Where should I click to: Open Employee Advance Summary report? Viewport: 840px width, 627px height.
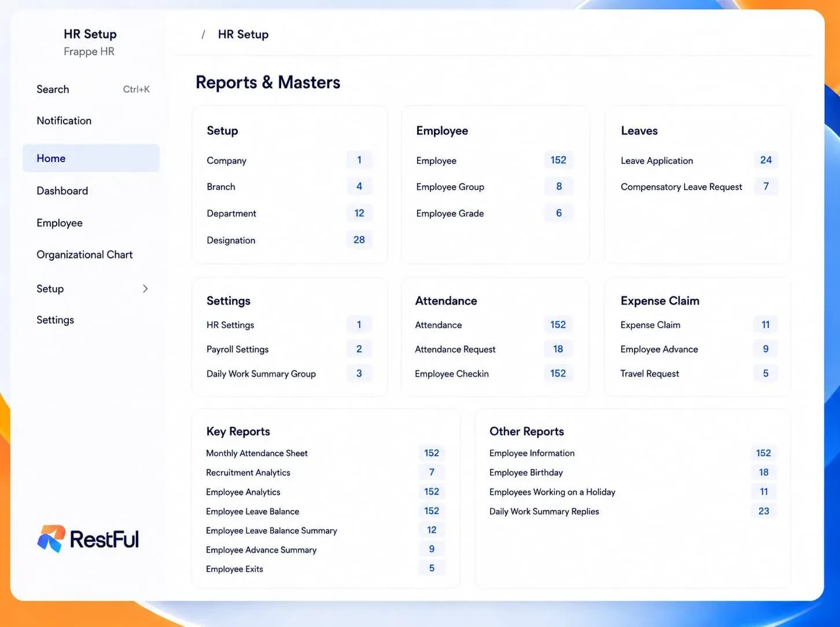click(261, 549)
